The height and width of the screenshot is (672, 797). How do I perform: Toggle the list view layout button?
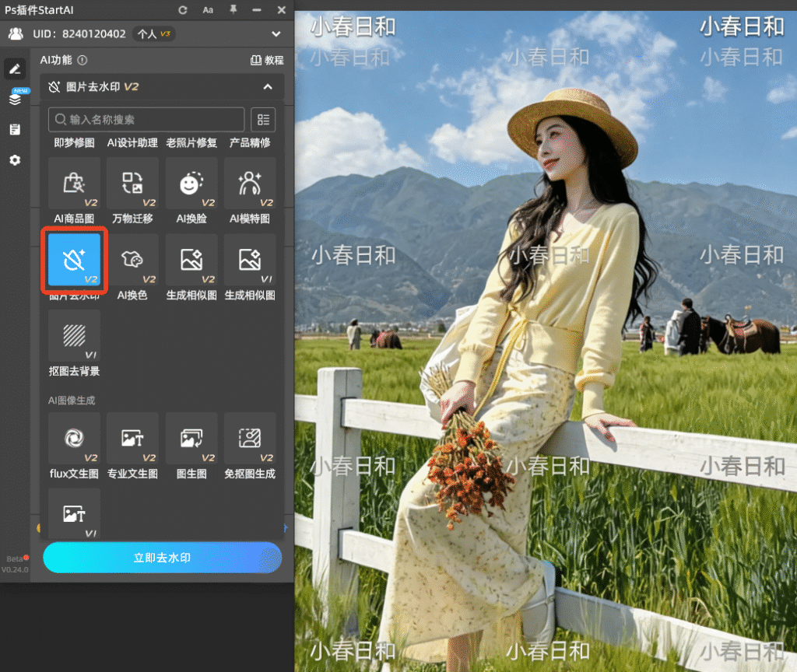pos(263,119)
